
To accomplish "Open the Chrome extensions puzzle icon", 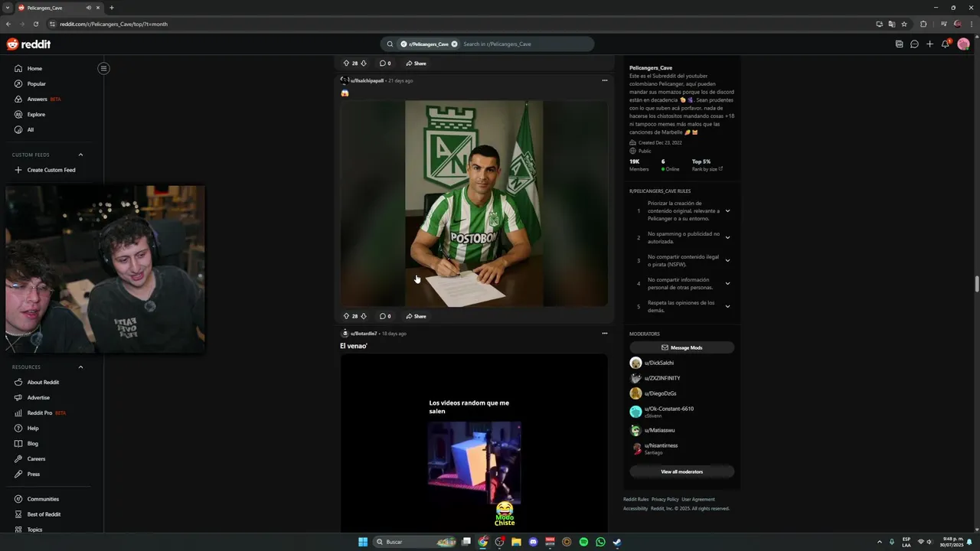I will pyautogui.click(x=923, y=24).
